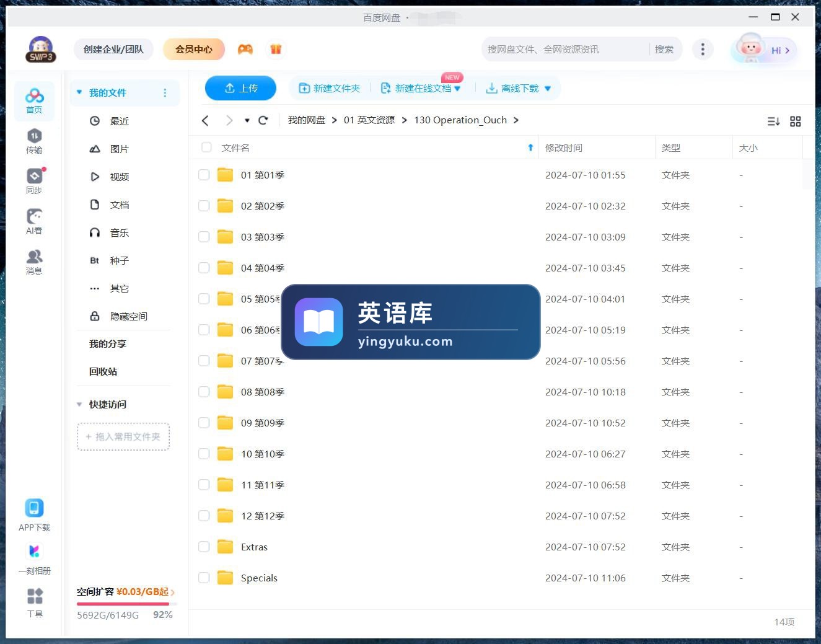This screenshot has height=644, width=821.
Task: Click the folder icon of Specials
Action: point(226,578)
